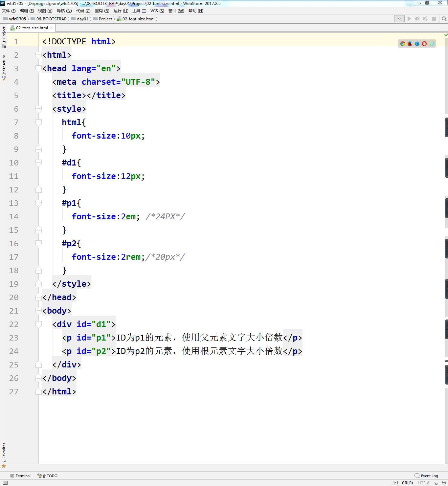Click the Hector inspector status icon
Image resolution: width=448 pixels, height=486 pixels.
tap(444, 483)
